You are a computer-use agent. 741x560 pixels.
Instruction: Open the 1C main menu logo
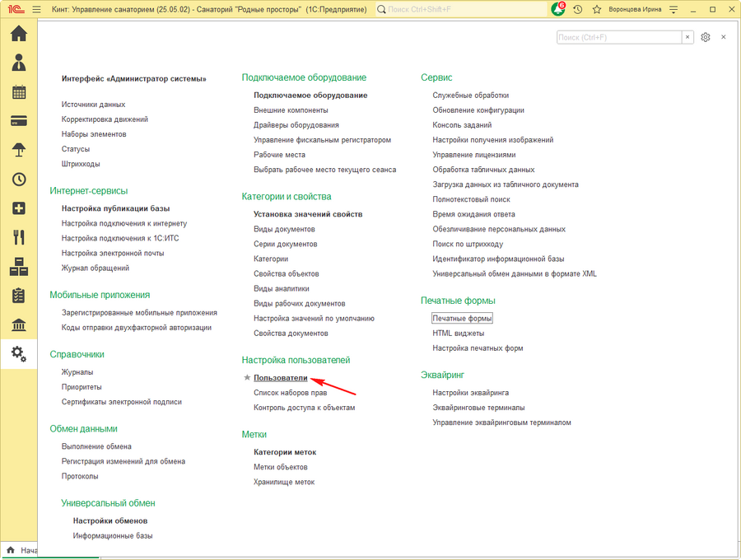(16, 9)
